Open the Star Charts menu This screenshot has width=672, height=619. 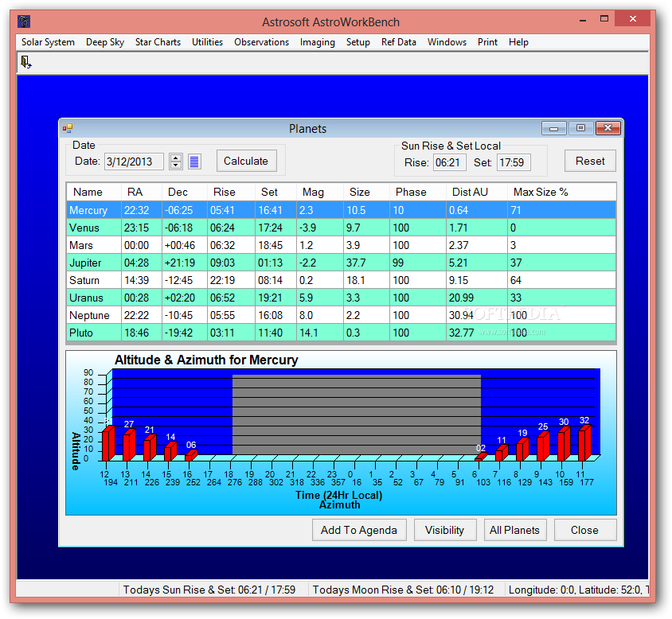pos(158,42)
